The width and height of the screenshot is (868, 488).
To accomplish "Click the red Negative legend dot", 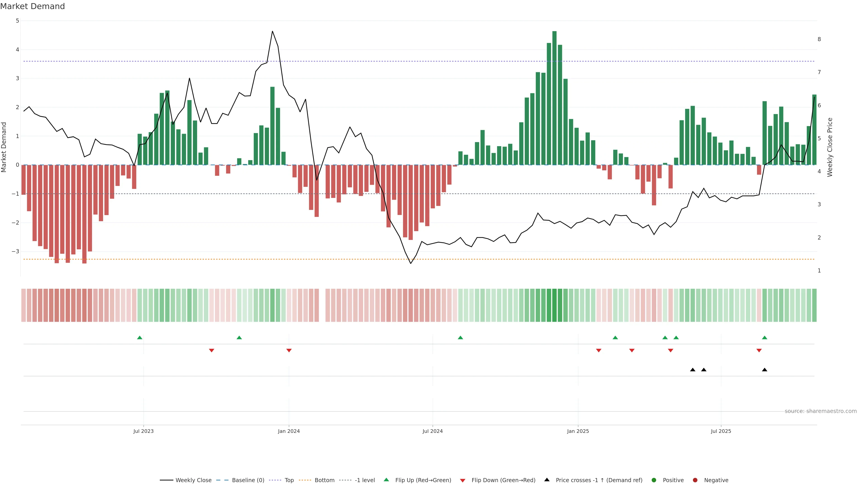I will pyautogui.click(x=695, y=480).
